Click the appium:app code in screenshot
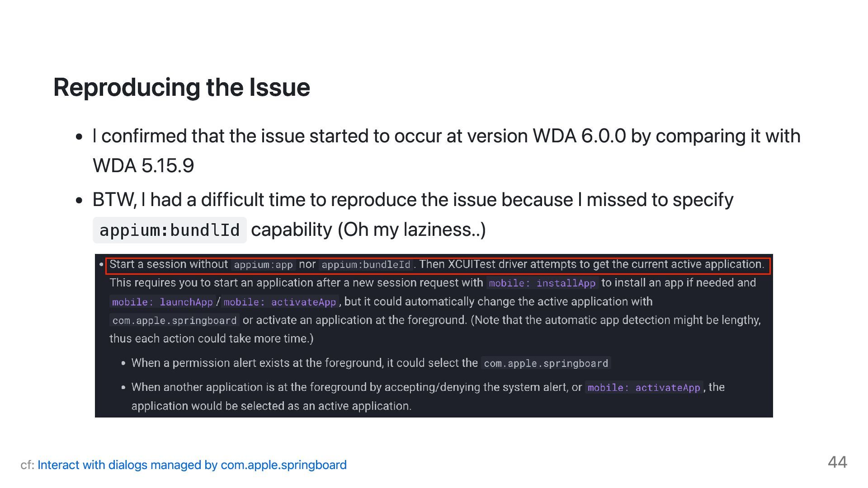The image size is (868, 488). click(x=263, y=265)
